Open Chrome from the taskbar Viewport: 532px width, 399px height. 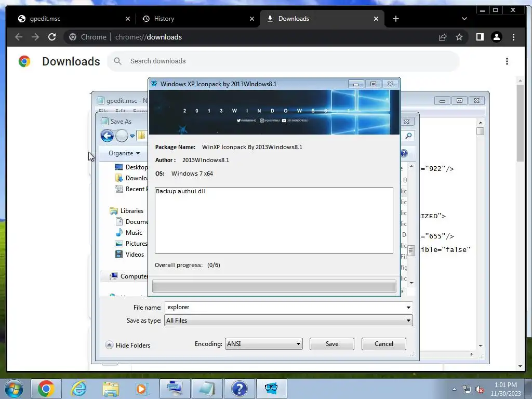(x=46, y=389)
